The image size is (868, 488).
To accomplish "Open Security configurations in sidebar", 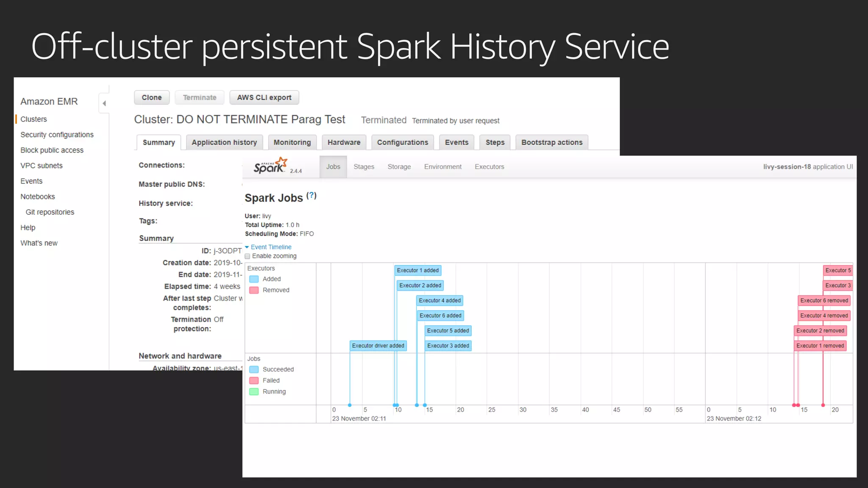I will [x=57, y=135].
